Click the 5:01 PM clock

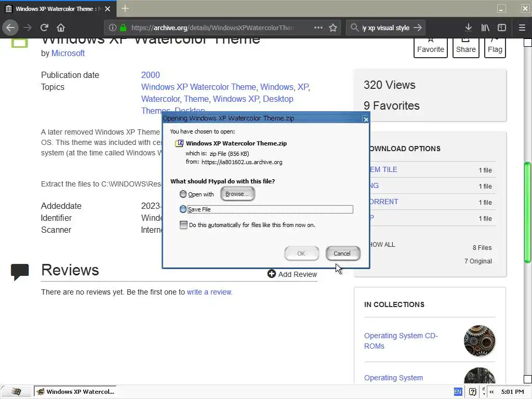(x=512, y=392)
